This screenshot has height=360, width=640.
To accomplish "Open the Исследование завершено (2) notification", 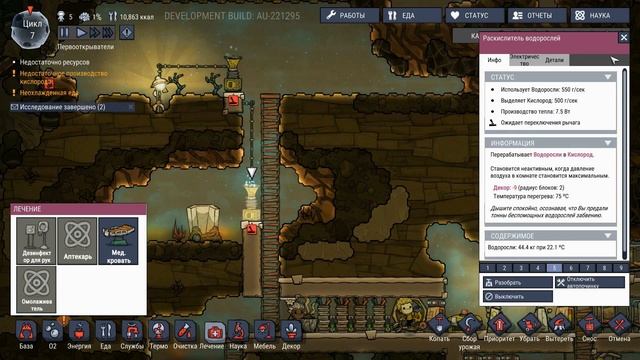I will [x=72, y=107].
